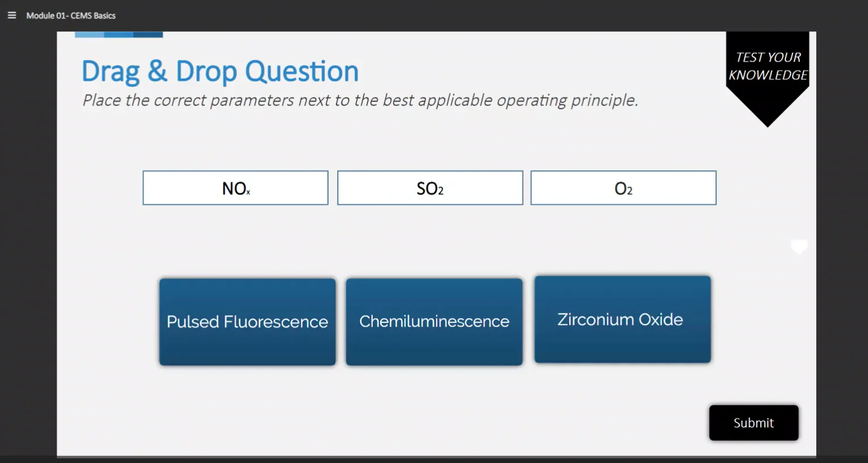Click the dark blue progress segment
Image resolution: width=868 pixels, height=463 pixels.
coord(148,34)
